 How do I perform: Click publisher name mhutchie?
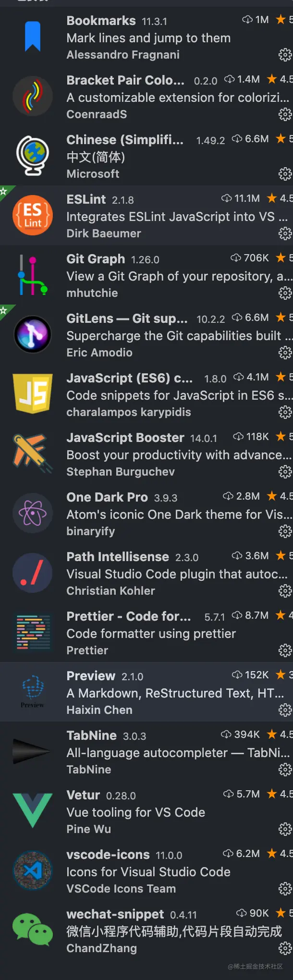pyautogui.click(x=92, y=293)
